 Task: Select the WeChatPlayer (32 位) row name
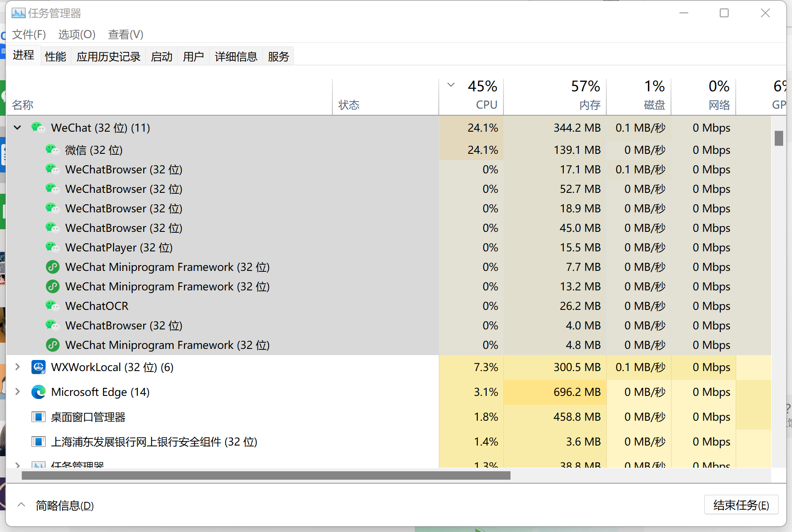click(119, 247)
